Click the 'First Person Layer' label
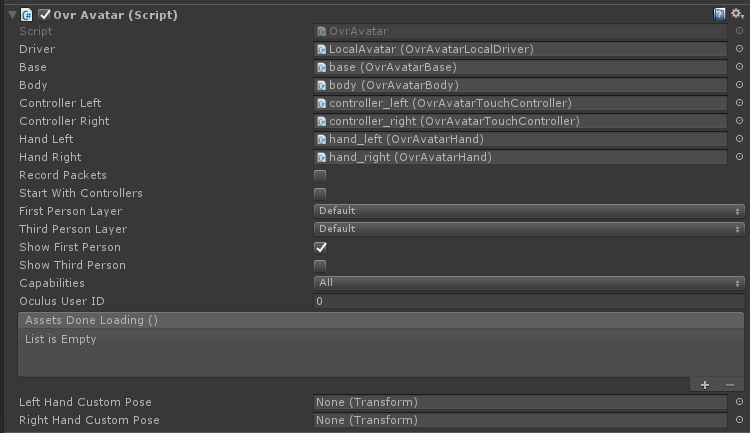752x433 pixels. 70,211
